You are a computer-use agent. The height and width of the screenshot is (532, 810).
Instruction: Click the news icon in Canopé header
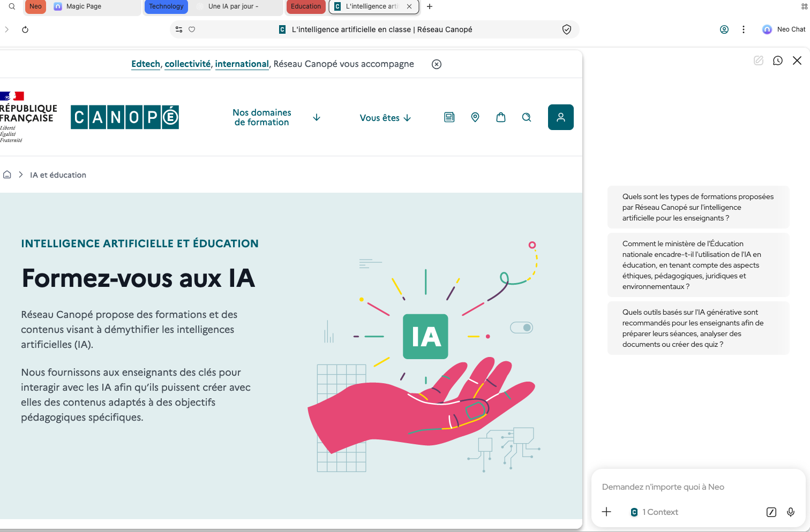click(449, 117)
